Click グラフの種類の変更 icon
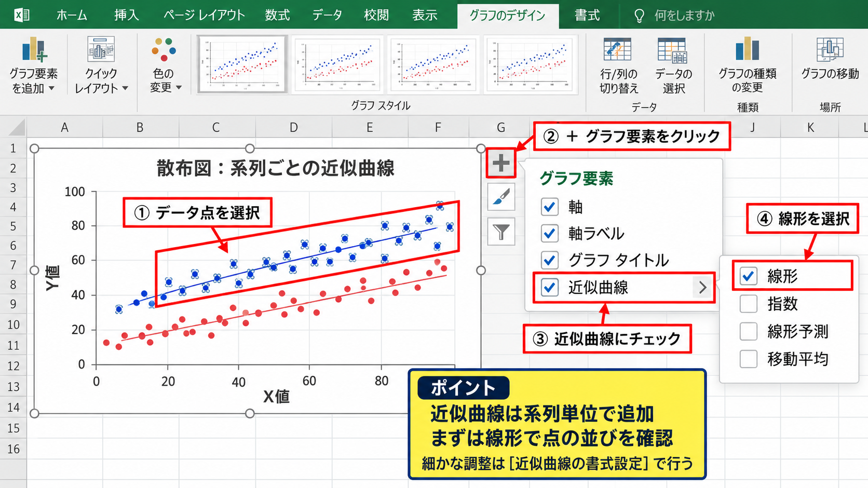This screenshot has width=868, height=488. click(x=747, y=49)
